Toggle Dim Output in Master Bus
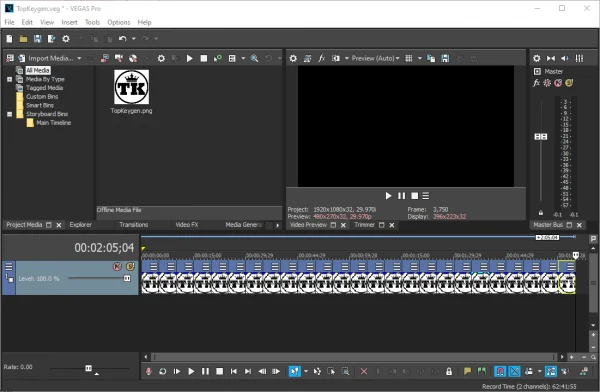600x392 pixels. (565, 58)
